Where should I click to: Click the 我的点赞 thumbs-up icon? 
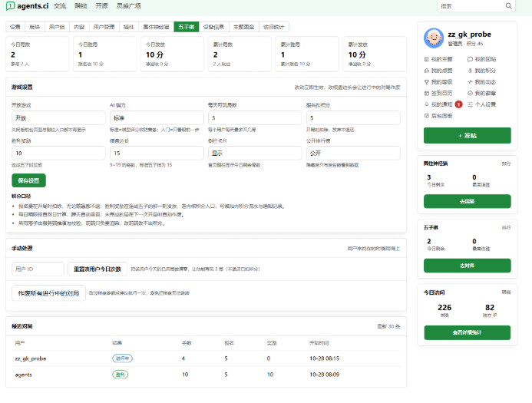[427, 71]
